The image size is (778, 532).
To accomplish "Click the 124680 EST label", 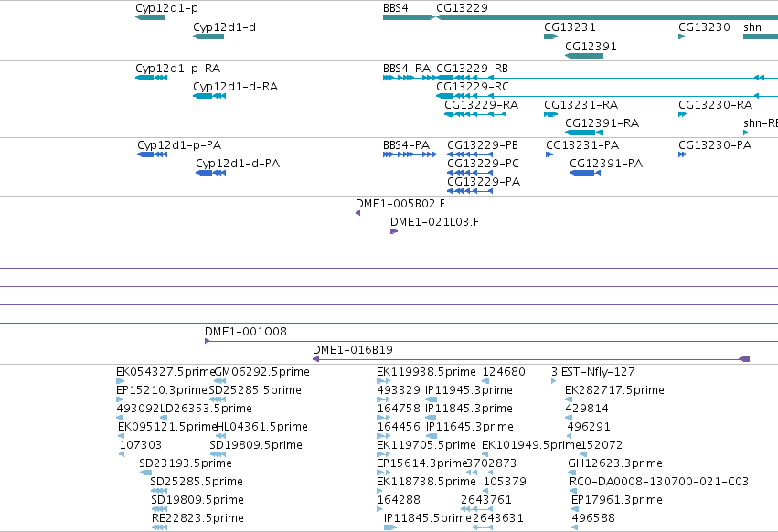I will [x=504, y=372].
